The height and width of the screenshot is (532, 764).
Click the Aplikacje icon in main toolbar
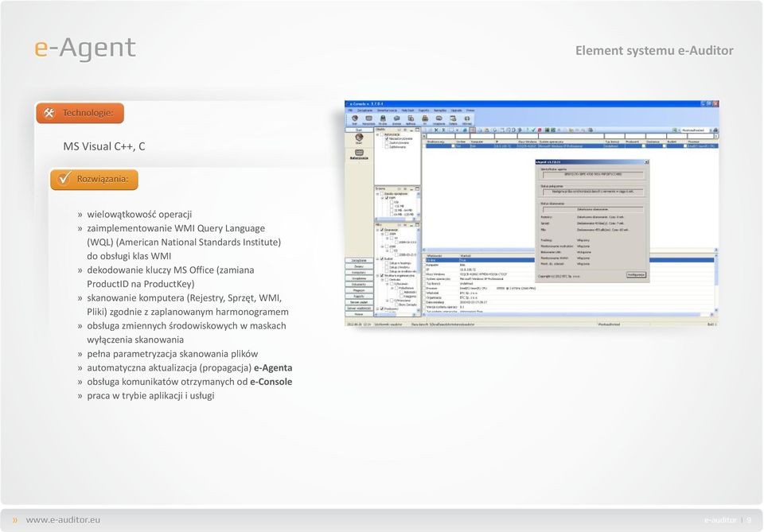pos(411,118)
